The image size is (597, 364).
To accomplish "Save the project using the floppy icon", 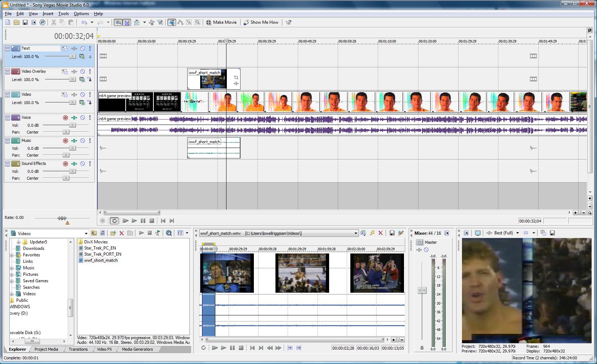I will (25, 22).
